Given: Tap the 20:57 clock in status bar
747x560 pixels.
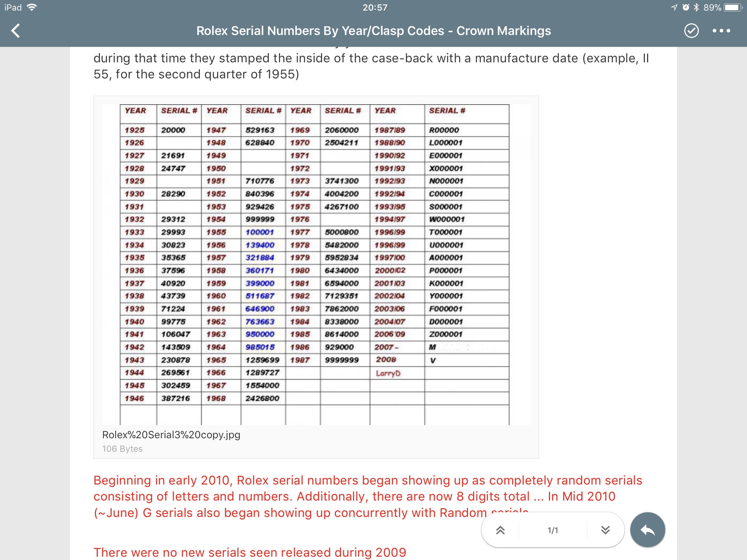Looking at the screenshot, I should (x=375, y=7).
